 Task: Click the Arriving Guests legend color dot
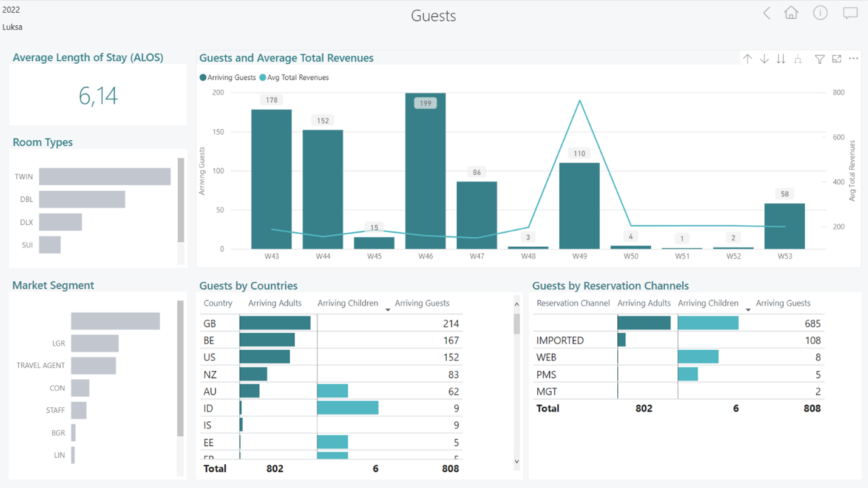pyautogui.click(x=203, y=78)
